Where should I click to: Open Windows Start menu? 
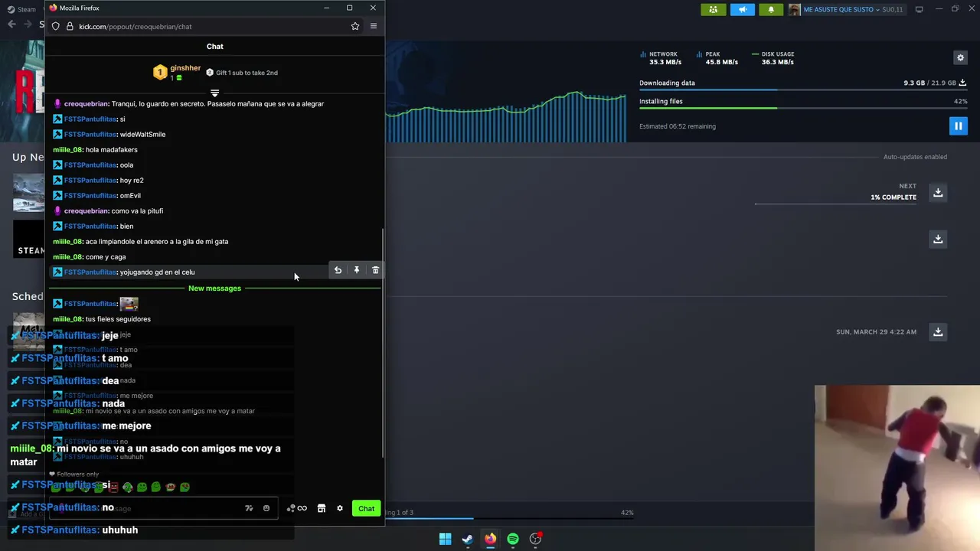(x=445, y=539)
